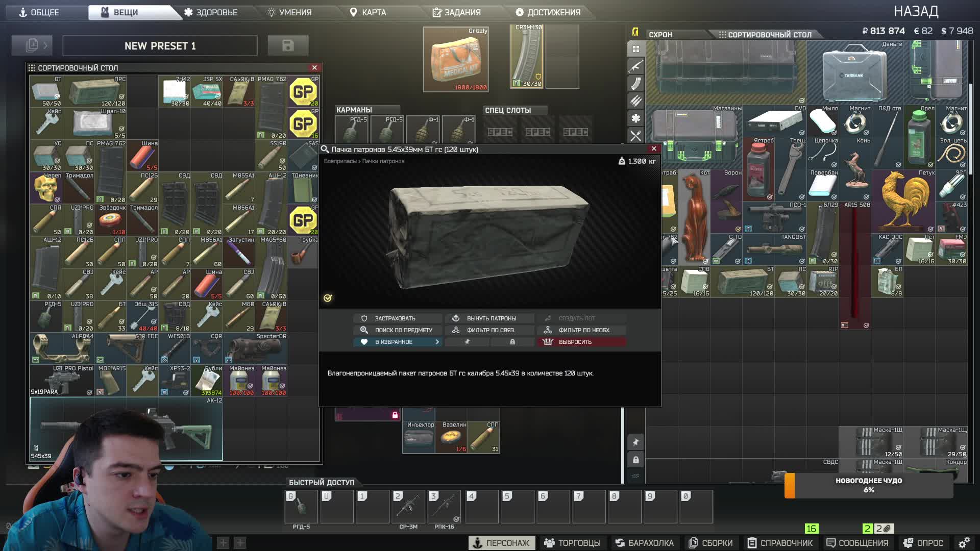Open the ДОСТИЖЕНИЯ achievements tab
Screen dimensions: 980x551
548,12
